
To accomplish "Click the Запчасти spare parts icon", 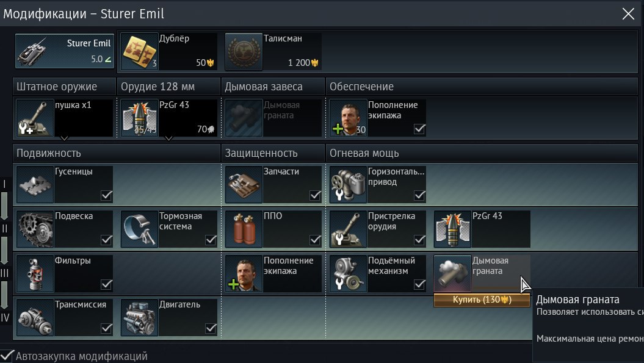I will (244, 184).
